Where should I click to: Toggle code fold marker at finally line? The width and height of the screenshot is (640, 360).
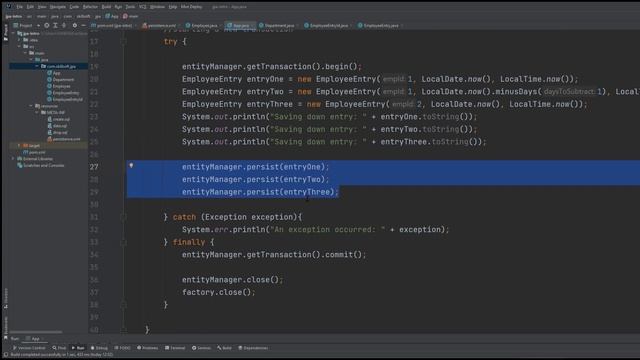123,242
